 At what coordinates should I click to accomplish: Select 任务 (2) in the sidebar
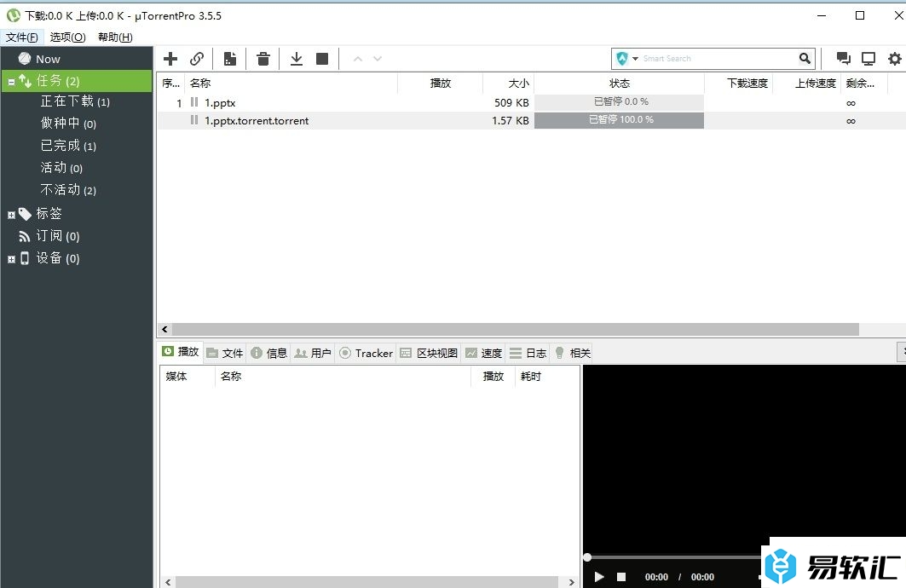click(x=76, y=81)
